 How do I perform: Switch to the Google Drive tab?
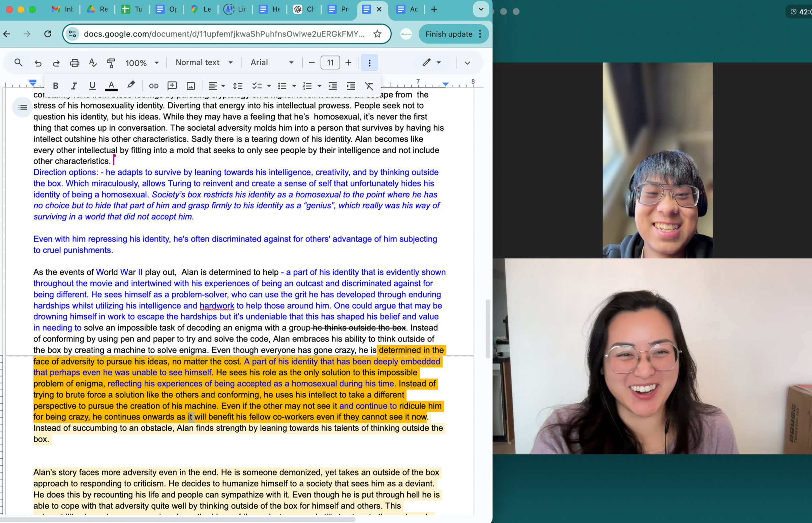[97, 9]
